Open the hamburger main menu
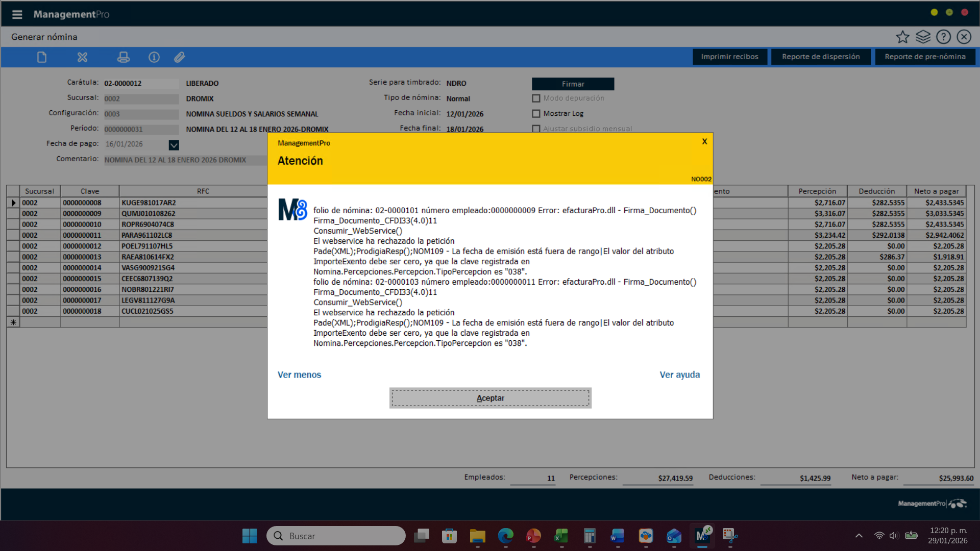The width and height of the screenshot is (980, 551). pos(17,14)
